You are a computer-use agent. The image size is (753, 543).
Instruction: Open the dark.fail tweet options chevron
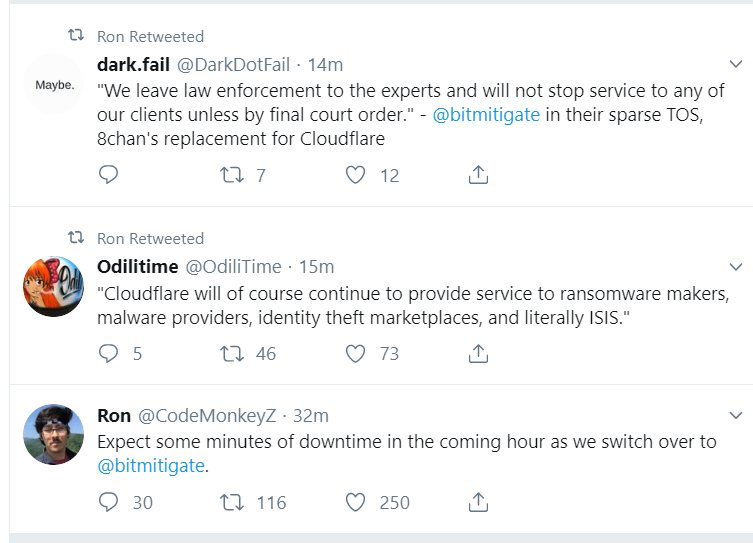point(736,66)
